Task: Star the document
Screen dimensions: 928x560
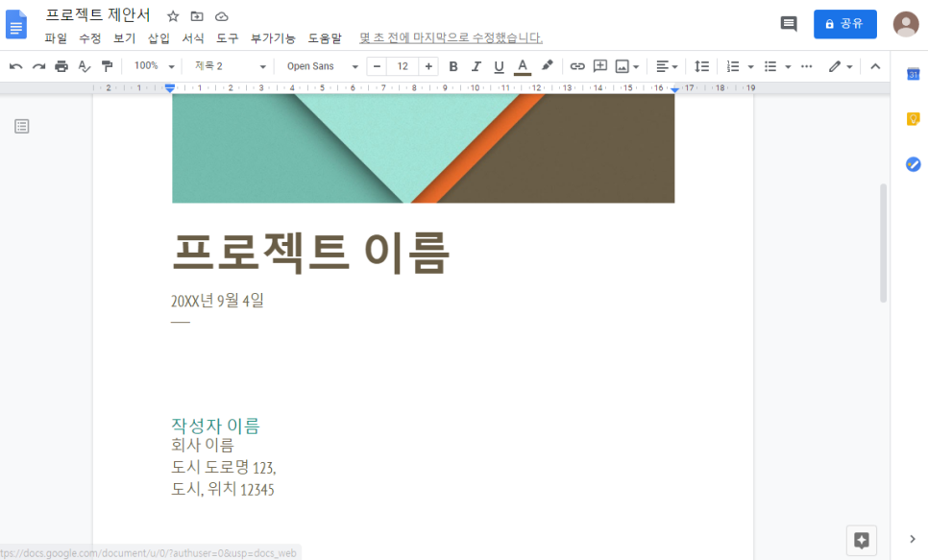Action: pyautogui.click(x=173, y=16)
